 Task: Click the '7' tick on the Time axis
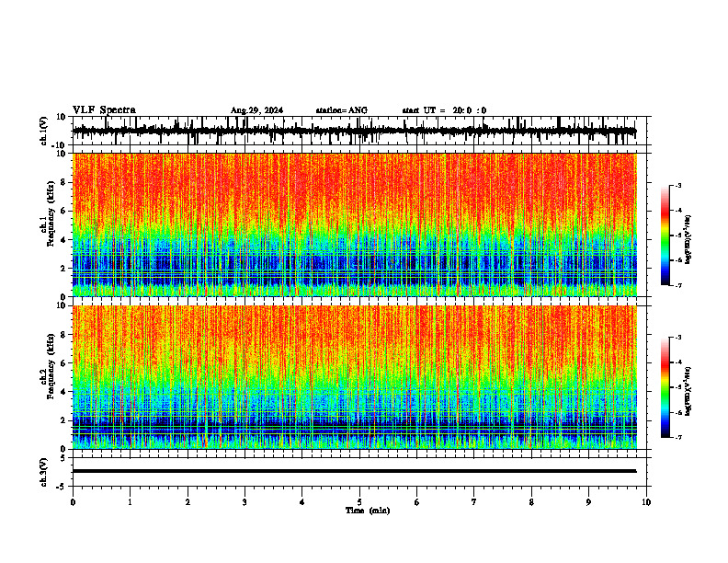pyautogui.click(x=474, y=502)
